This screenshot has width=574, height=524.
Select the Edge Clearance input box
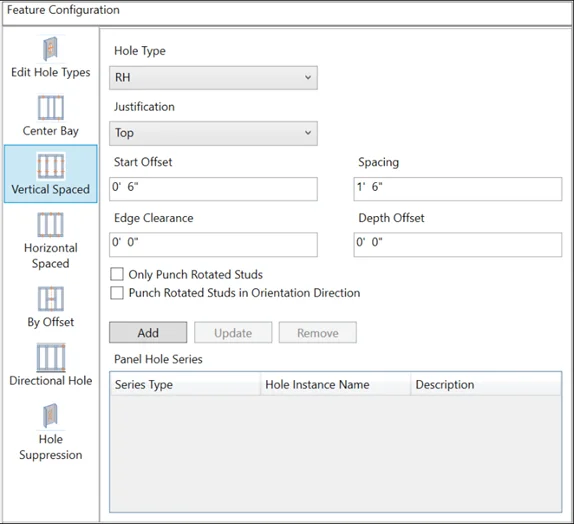click(213, 245)
